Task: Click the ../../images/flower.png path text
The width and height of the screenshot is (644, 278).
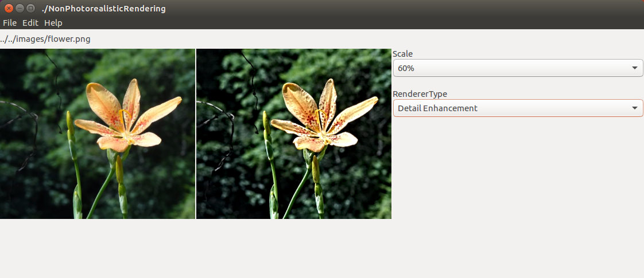Action: click(45, 40)
